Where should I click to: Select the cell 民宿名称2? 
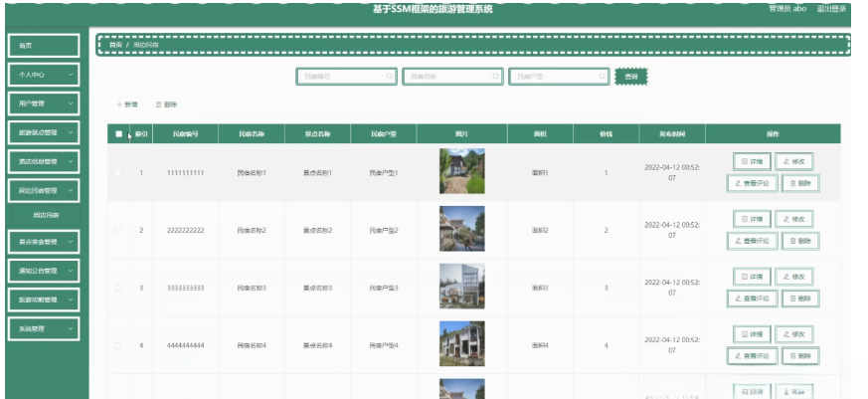tap(252, 230)
